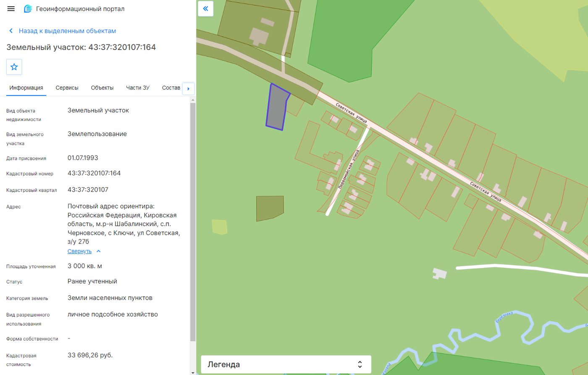
Task: Click the Геоинформационный портал logo icon
Action: (x=28, y=9)
